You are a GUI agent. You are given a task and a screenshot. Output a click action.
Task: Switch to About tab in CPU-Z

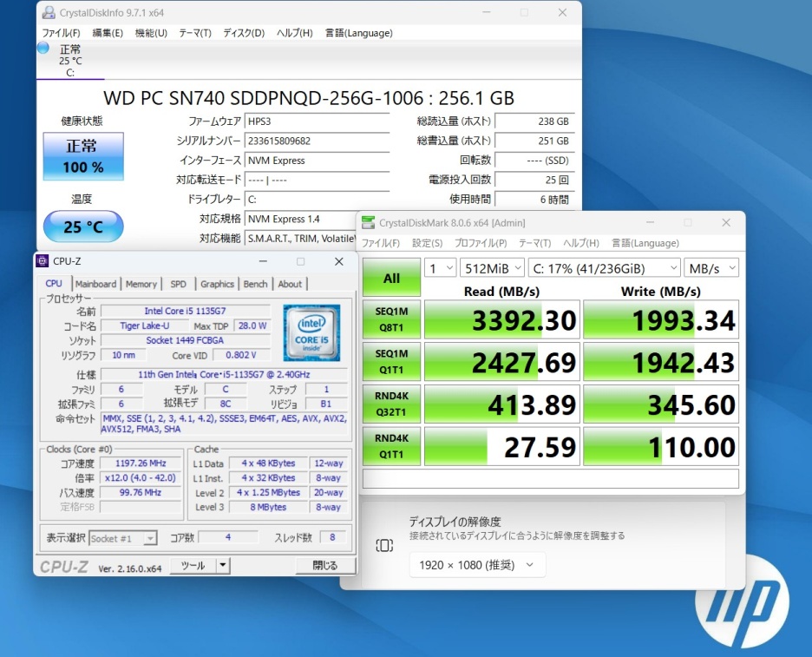pos(290,284)
